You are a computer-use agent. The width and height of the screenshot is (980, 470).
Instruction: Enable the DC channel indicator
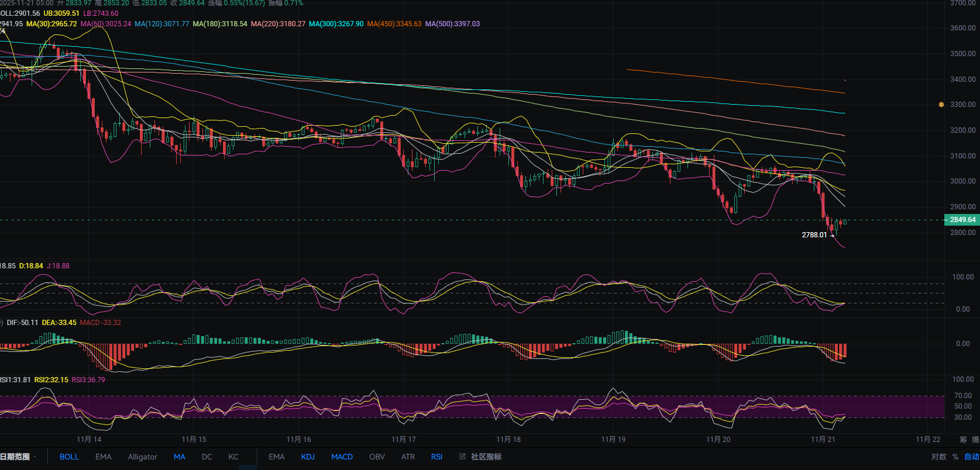[207, 457]
